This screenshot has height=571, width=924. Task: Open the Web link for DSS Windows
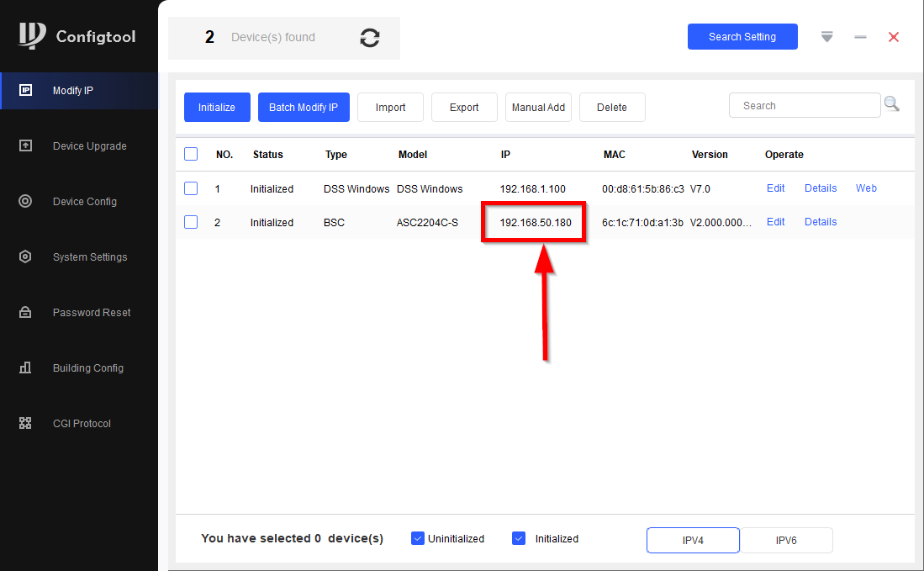[866, 188]
